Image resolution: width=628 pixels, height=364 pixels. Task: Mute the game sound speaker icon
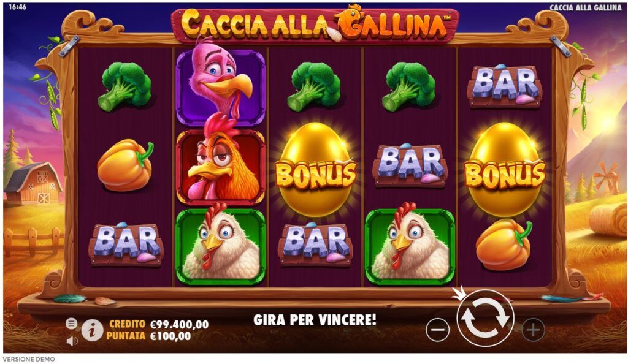point(72,341)
